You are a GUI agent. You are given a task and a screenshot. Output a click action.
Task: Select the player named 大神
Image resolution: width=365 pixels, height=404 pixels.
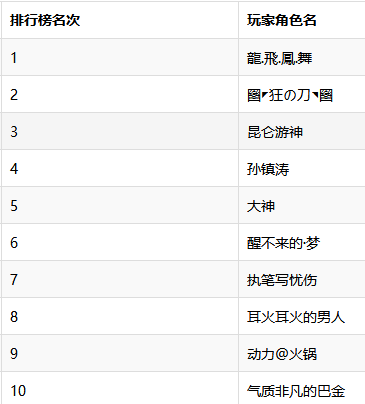tap(261, 206)
